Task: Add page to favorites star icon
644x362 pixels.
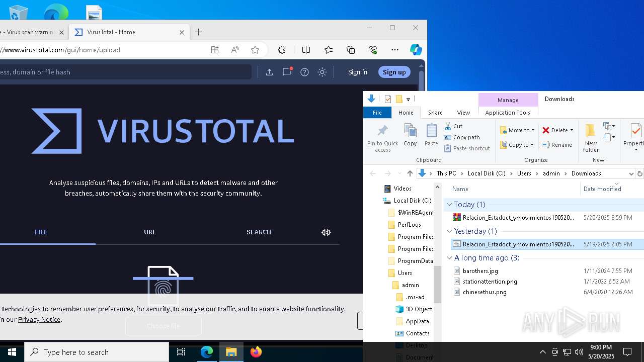Action: click(x=255, y=50)
